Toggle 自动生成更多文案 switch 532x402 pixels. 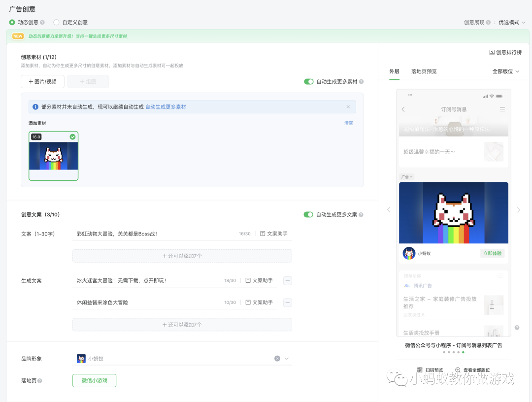pos(308,214)
